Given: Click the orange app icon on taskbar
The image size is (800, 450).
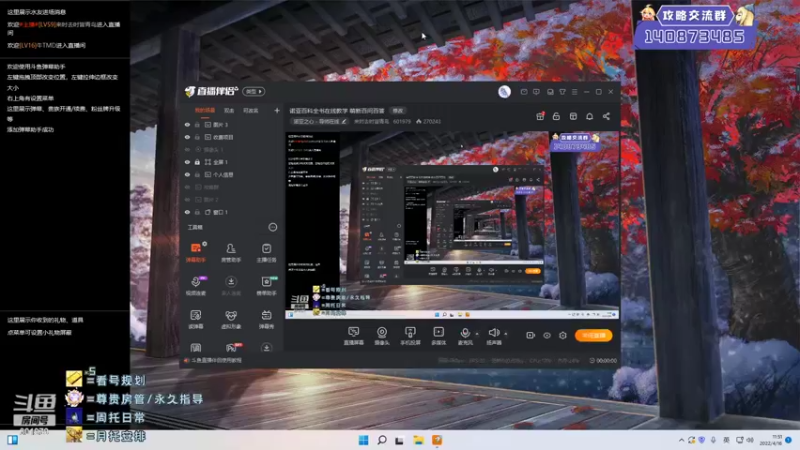Looking at the screenshot, I should [x=437, y=440].
